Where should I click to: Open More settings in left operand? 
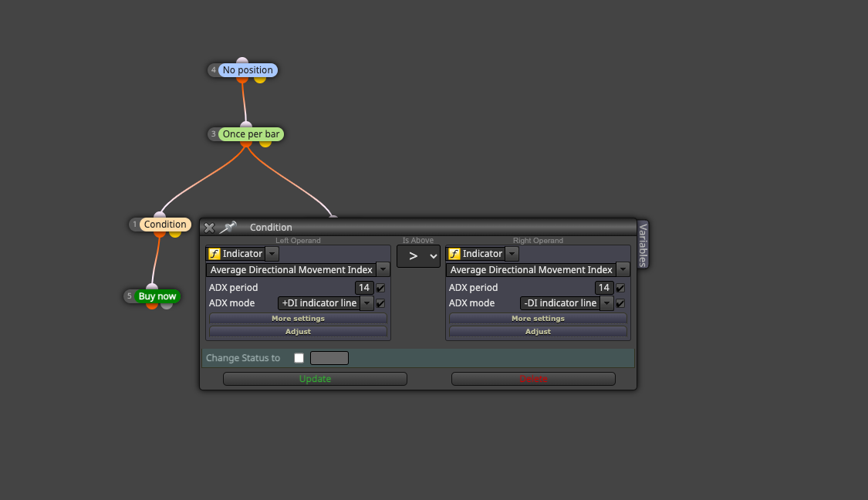click(298, 319)
